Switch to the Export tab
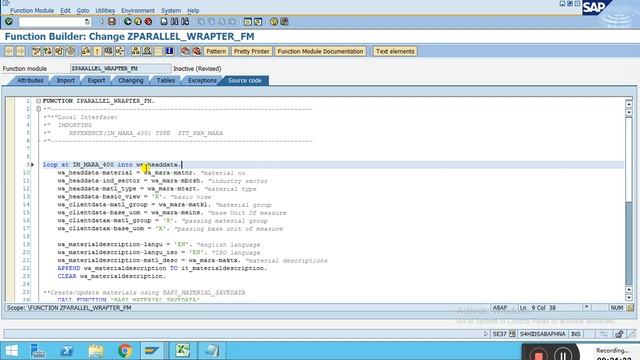640x360 pixels. coord(96,80)
